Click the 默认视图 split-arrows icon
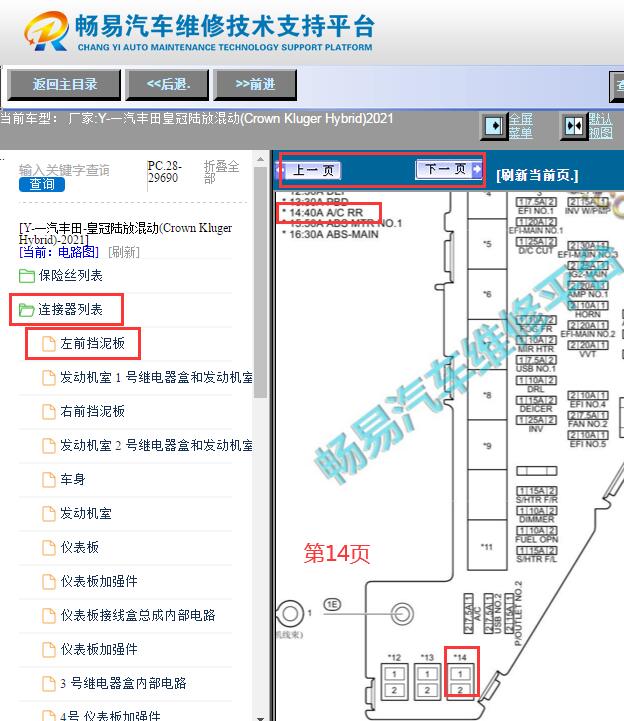Image resolution: width=624 pixels, height=721 pixels. coord(574,126)
